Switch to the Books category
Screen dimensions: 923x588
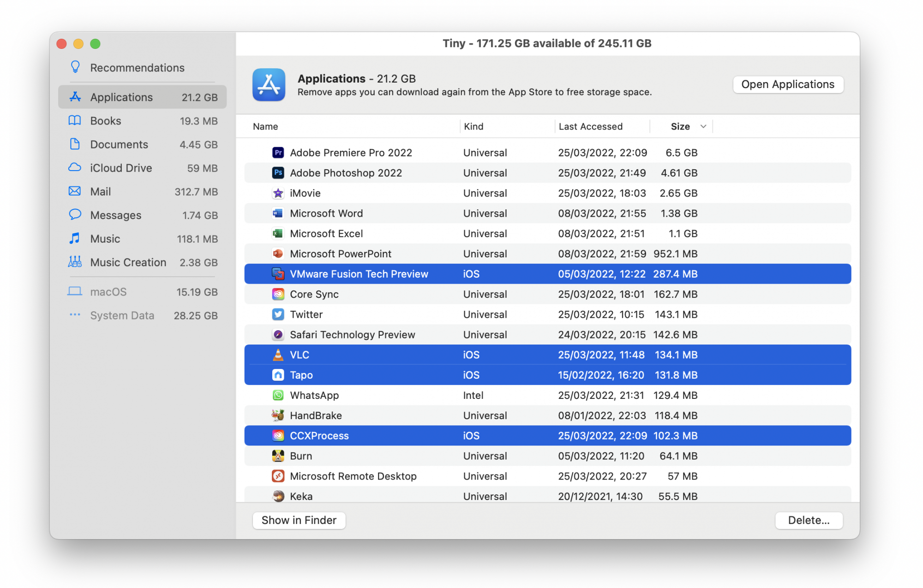click(142, 121)
